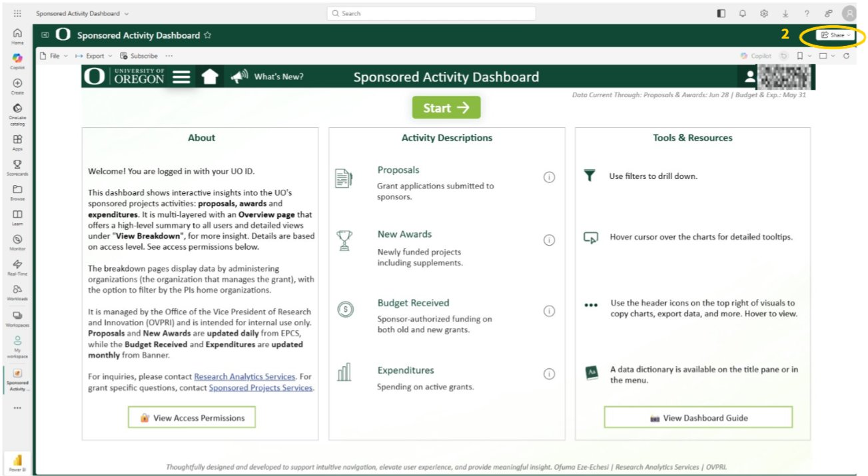
Task: Open the toolbar more options ellipsis
Action: coord(169,56)
